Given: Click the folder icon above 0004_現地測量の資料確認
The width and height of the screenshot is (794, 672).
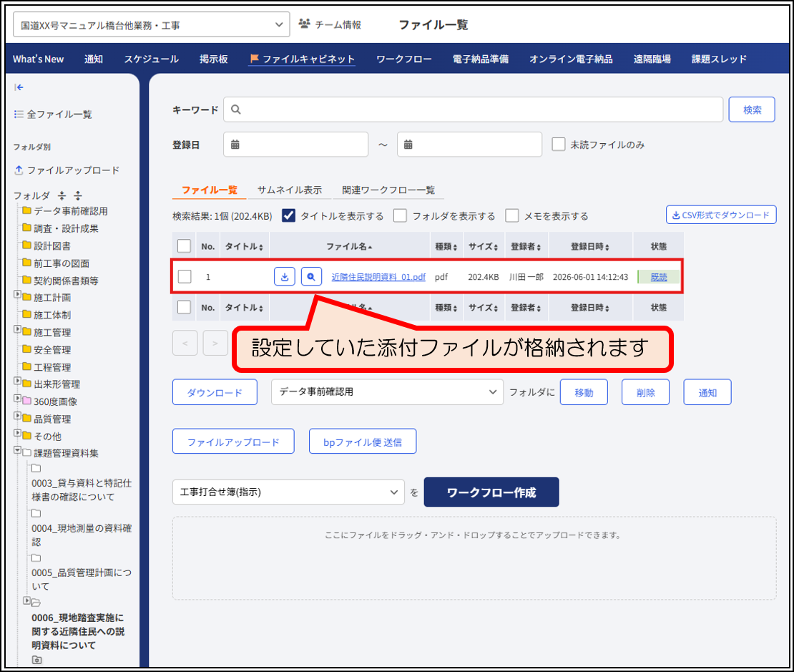Looking at the screenshot, I should (36, 513).
